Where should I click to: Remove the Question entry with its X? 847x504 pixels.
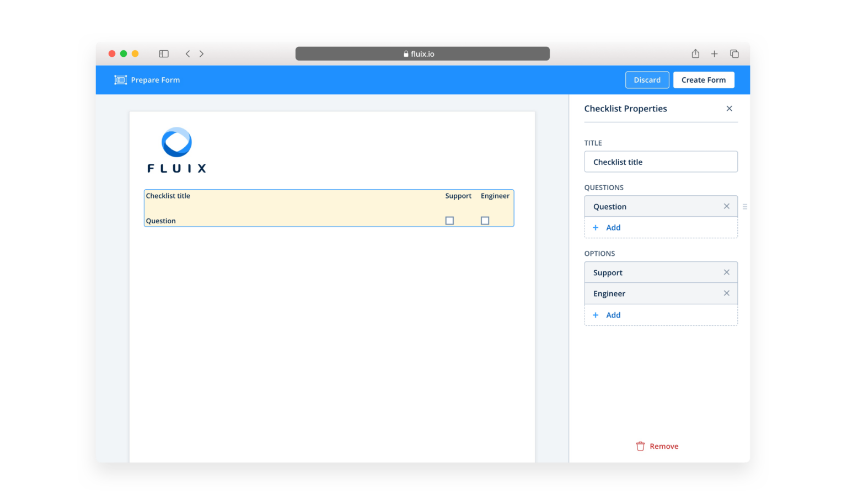(x=726, y=206)
